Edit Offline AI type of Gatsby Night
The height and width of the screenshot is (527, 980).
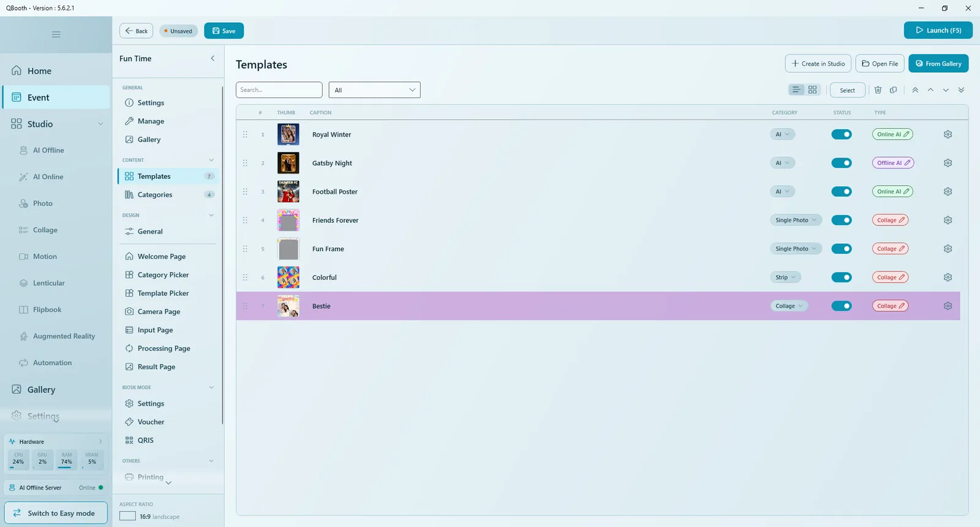click(x=893, y=163)
